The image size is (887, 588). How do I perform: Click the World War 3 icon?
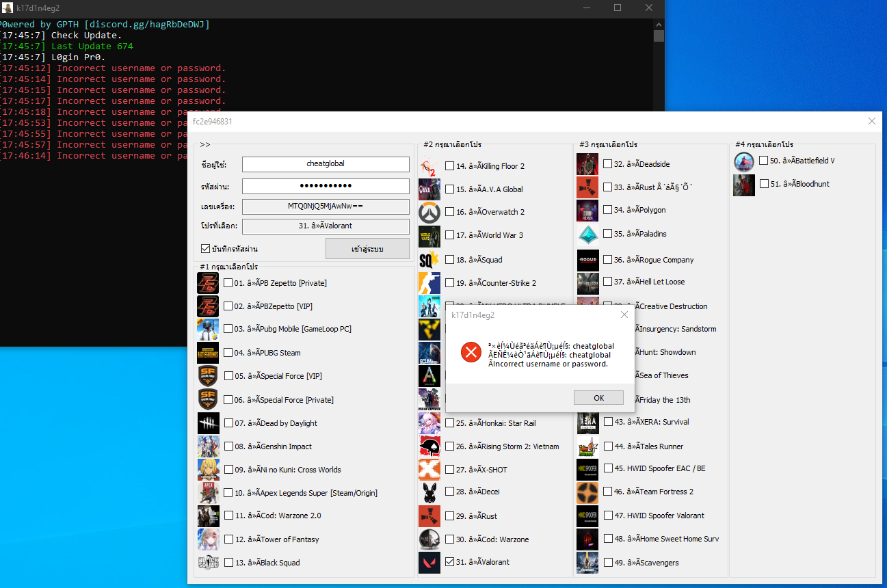click(429, 235)
